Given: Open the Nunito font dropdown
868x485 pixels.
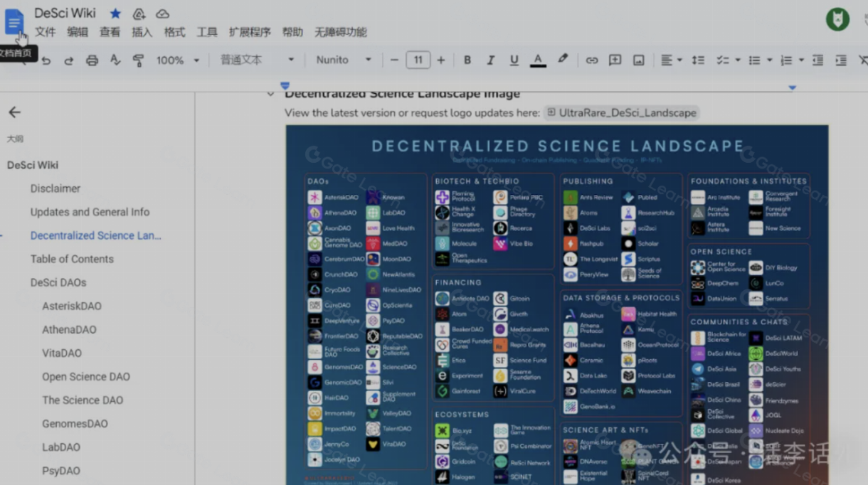Looking at the screenshot, I should tap(344, 60).
